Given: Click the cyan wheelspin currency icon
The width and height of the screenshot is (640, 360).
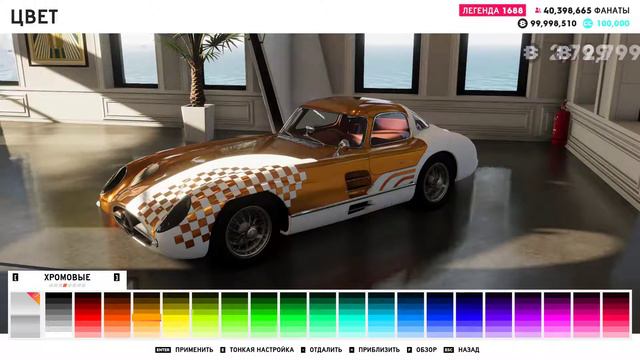Looking at the screenshot, I should tap(588, 23).
